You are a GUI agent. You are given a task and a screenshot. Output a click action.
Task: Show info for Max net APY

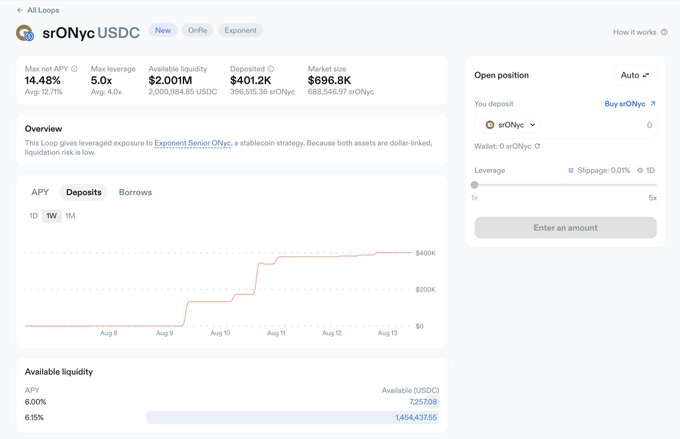click(x=74, y=69)
